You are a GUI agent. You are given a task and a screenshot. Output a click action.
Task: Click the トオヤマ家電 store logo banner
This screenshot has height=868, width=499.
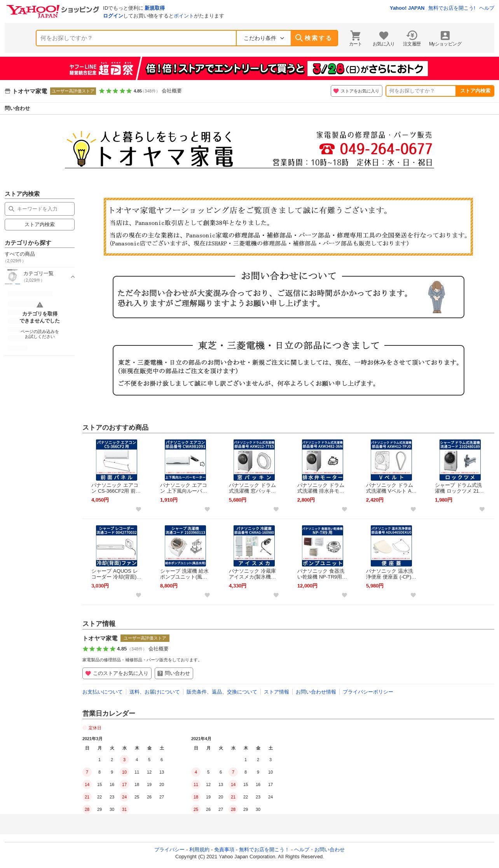[x=249, y=149]
